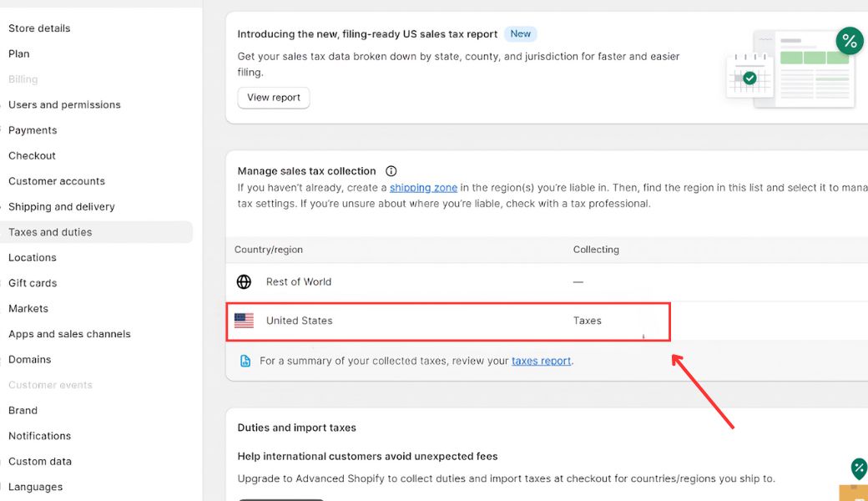Click the document icon beside taxes summary
Screen dimensions: 868x501
[x=245, y=361]
